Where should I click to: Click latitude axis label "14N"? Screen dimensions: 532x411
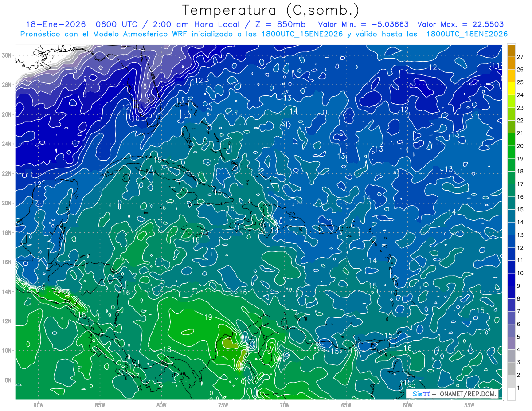pos(8,291)
